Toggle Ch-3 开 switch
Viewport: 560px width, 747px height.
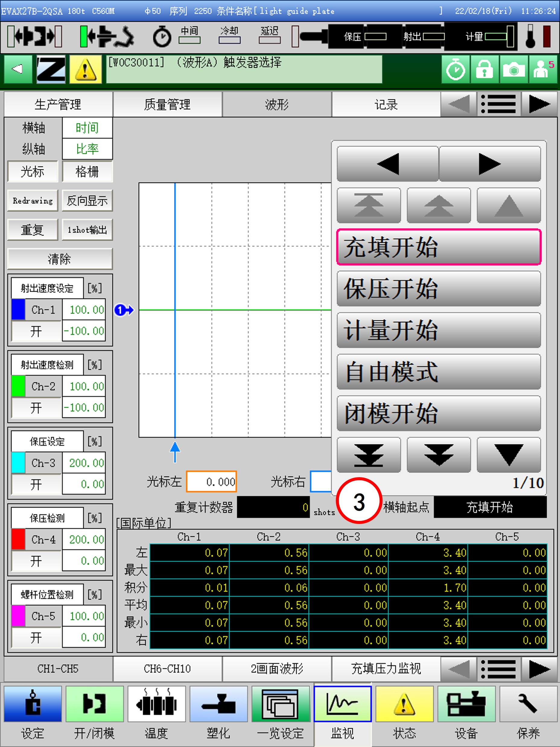click(x=37, y=484)
